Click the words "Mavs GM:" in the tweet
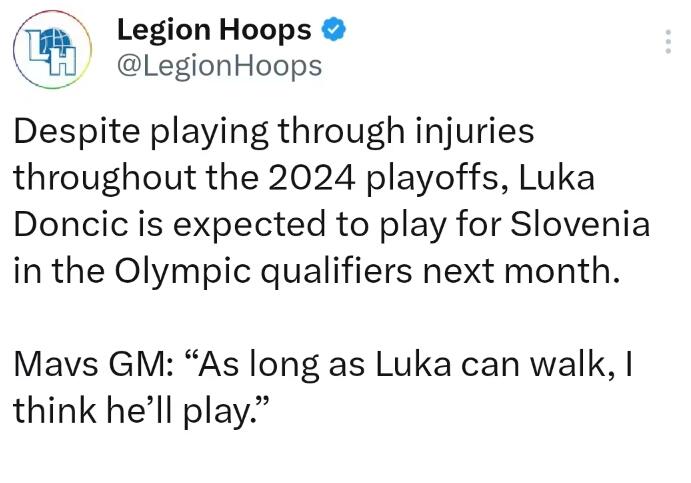The image size is (691, 483). (93, 364)
